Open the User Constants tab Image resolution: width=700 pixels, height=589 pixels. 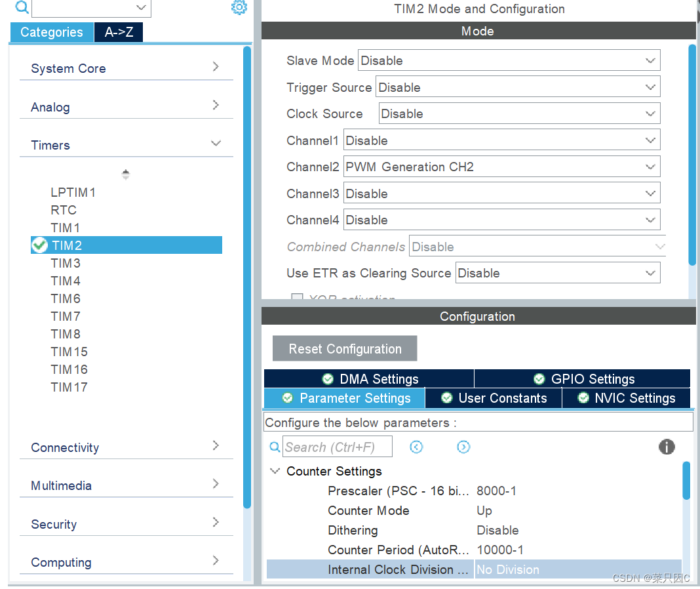[494, 397]
